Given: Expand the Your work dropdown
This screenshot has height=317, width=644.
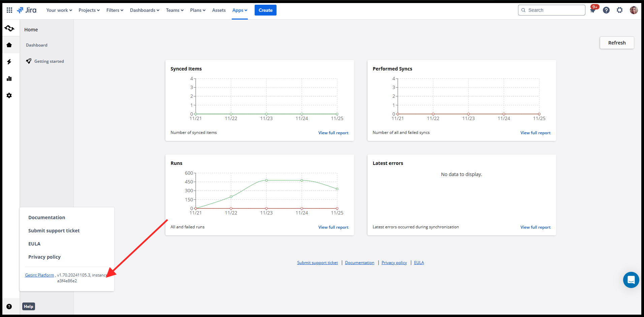Looking at the screenshot, I should click(59, 10).
